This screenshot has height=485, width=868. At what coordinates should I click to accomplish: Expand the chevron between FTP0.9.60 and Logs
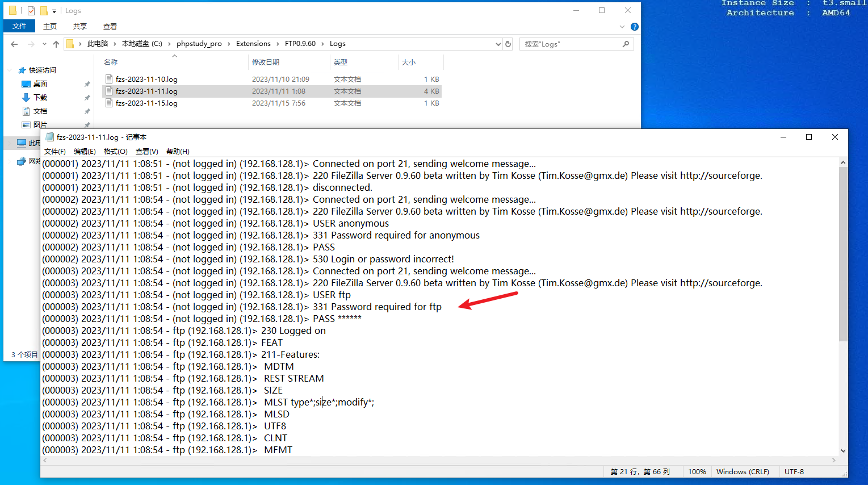pos(323,44)
